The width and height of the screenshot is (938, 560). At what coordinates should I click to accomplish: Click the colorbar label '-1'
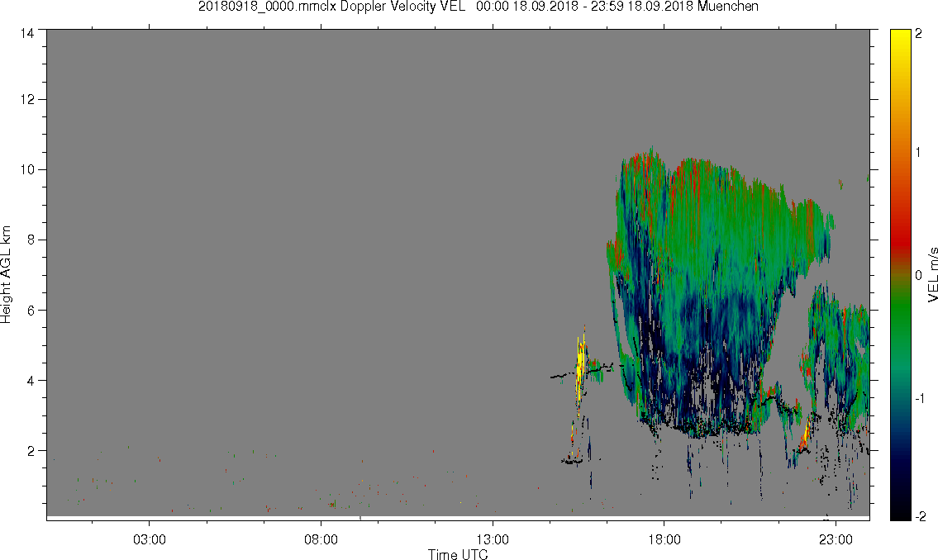[920, 399]
